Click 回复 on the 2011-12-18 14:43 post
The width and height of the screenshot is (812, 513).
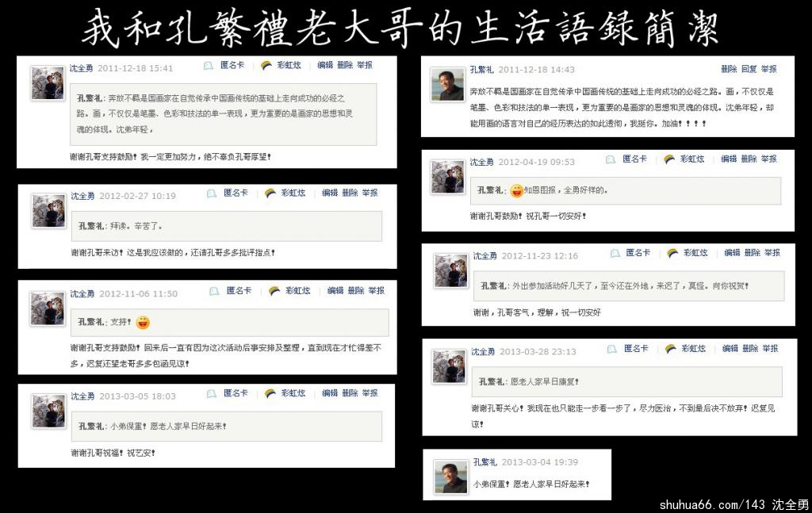point(749,69)
